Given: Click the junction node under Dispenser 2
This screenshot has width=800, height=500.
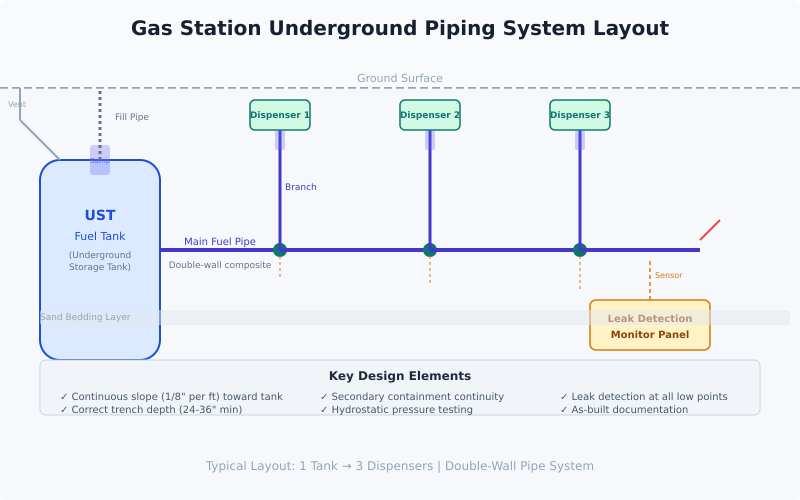Looking at the screenshot, I should click(x=430, y=250).
